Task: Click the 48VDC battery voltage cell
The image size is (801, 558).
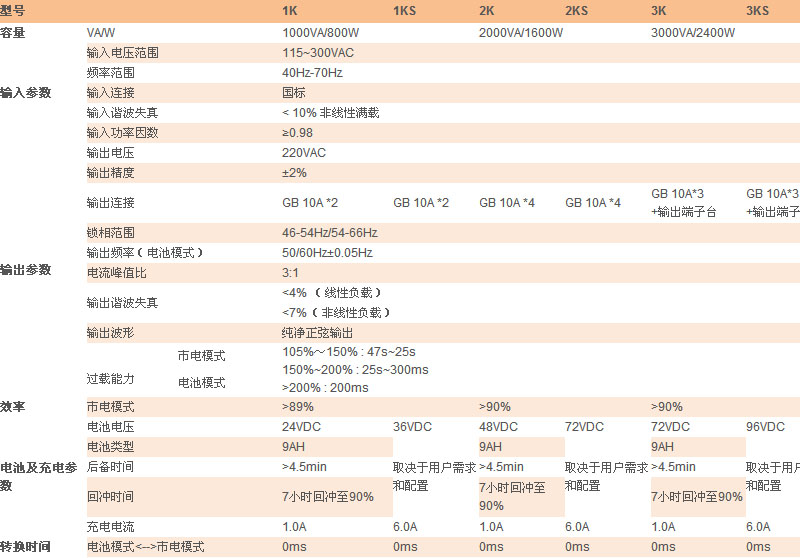Action: (x=498, y=427)
